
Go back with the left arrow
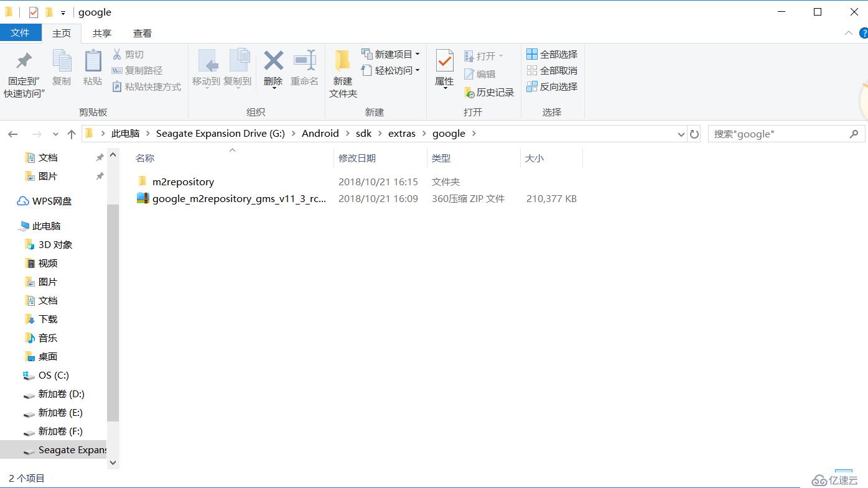click(x=13, y=134)
